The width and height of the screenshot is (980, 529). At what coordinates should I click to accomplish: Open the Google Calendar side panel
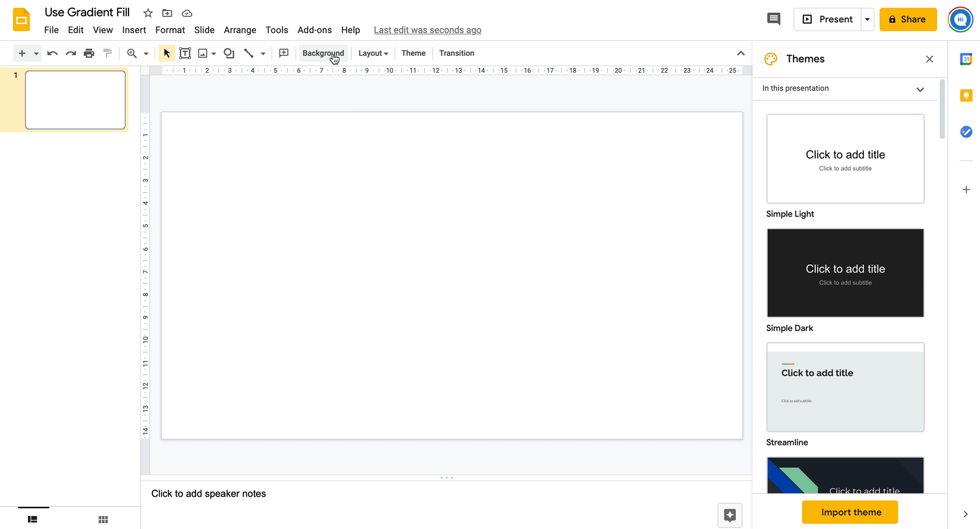966,59
